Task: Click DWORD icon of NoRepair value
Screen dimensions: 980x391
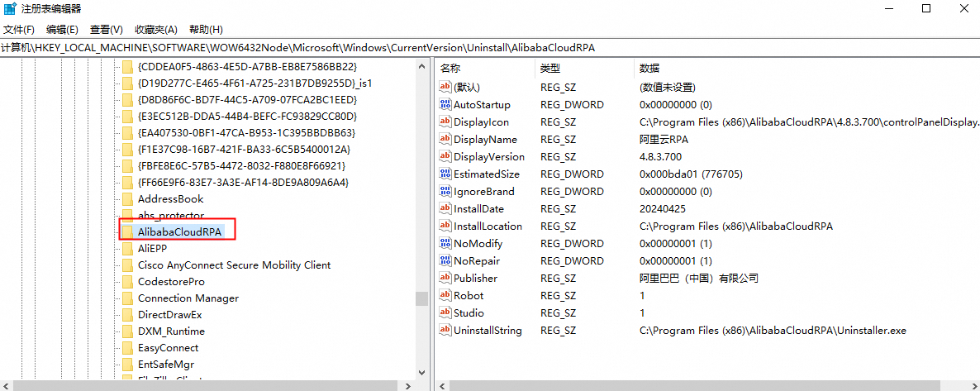Action: (445, 261)
